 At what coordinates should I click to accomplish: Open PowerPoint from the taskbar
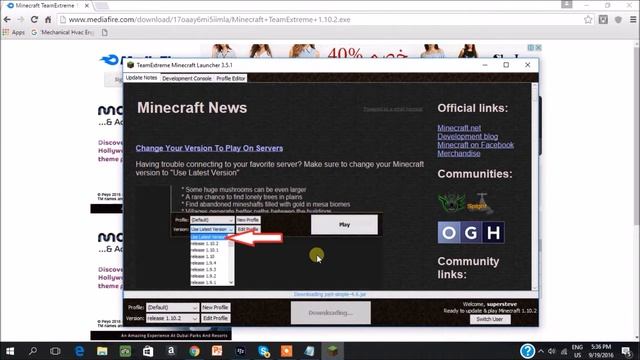(x=217, y=351)
